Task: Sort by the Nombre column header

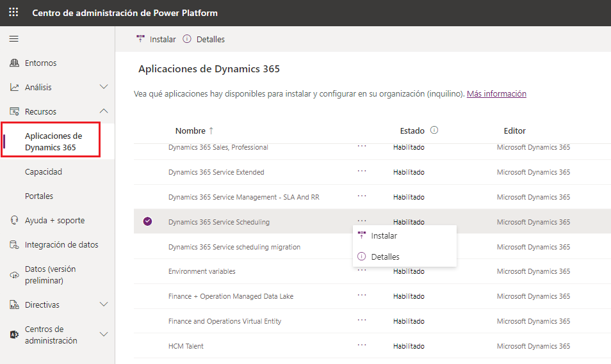Action: [x=190, y=131]
